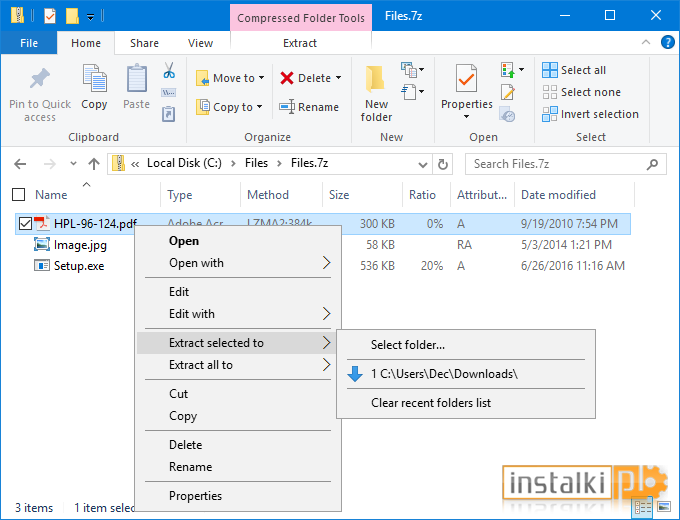Viewport: 680px width, 520px height.
Task: Click the Copy icon in the ribbon
Action: (x=95, y=78)
